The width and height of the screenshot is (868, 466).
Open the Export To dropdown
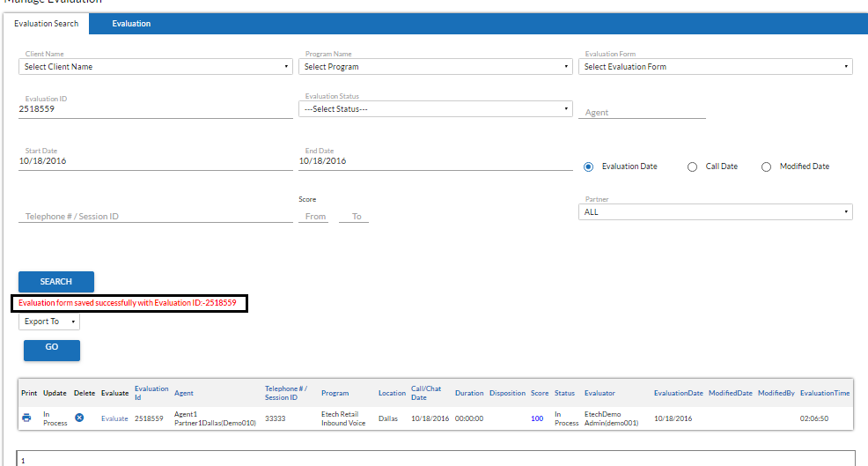(49, 322)
